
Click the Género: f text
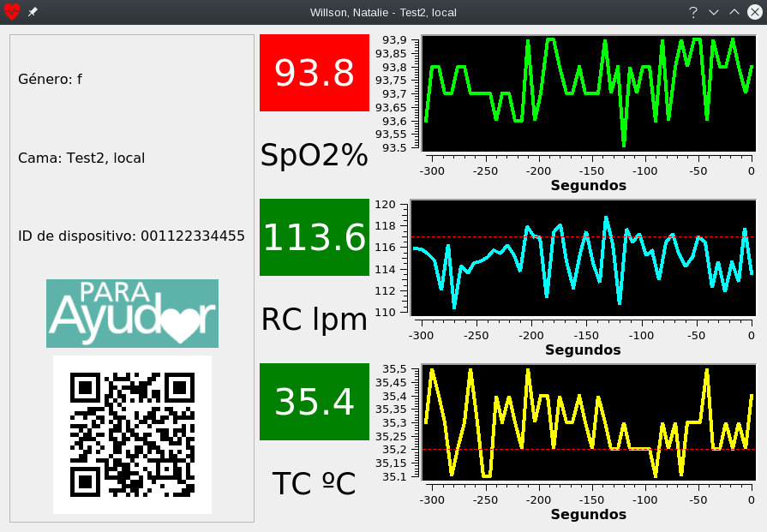point(50,79)
